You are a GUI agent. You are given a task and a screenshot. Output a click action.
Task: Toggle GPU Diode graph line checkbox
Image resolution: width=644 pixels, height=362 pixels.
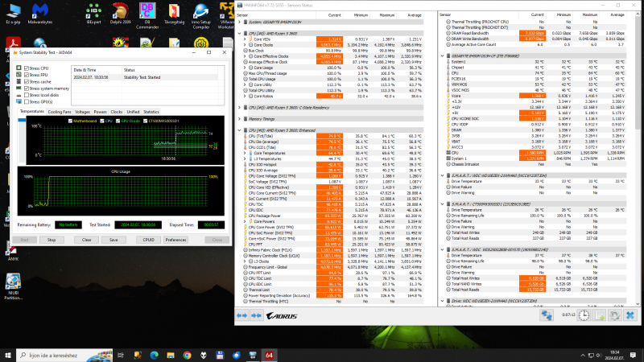point(118,121)
